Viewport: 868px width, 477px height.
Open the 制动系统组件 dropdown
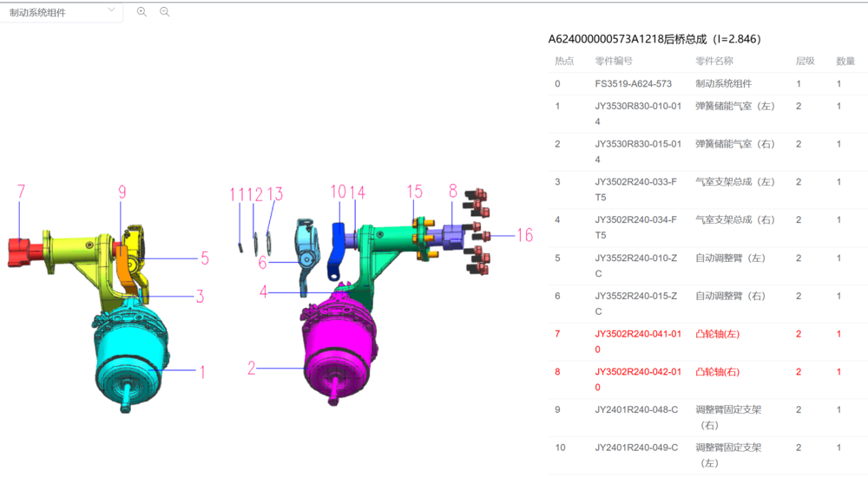[61, 12]
